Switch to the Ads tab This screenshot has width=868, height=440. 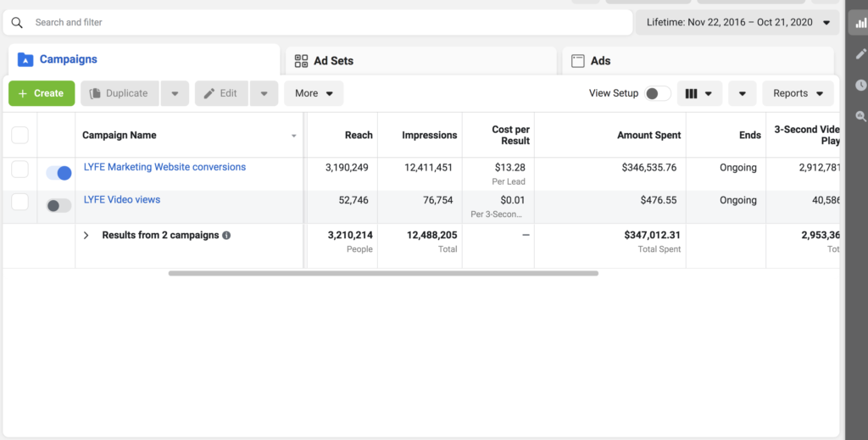click(x=600, y=61)
